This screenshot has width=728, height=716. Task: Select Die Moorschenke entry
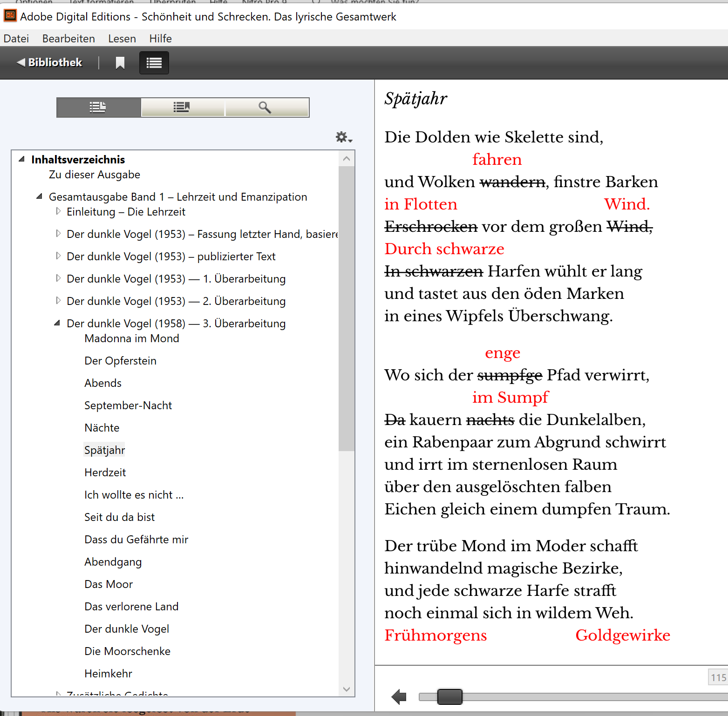click(x=128, y=651)
